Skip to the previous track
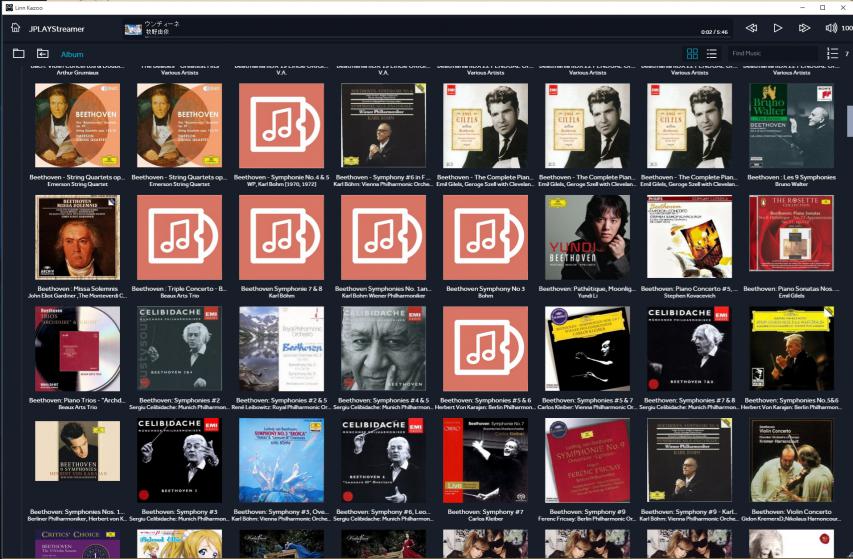This screenshot has height=559, width=853. (x=751, y=28)
